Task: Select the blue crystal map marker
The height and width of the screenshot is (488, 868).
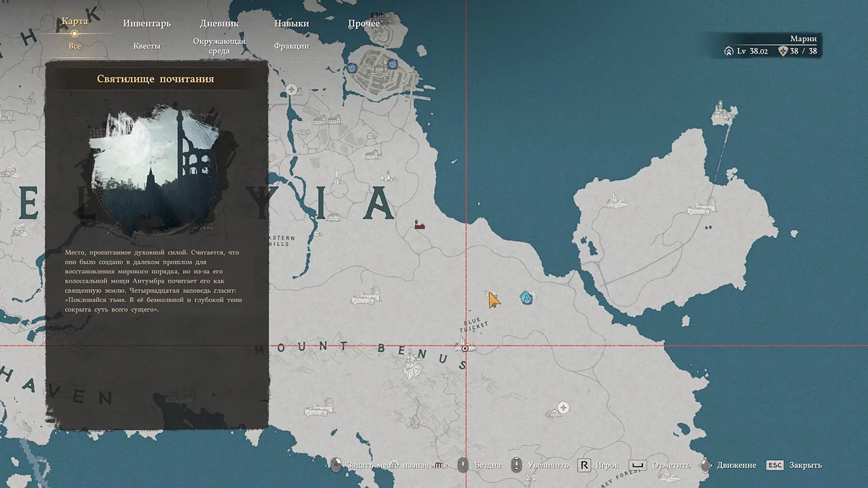Action: point(527,298)
